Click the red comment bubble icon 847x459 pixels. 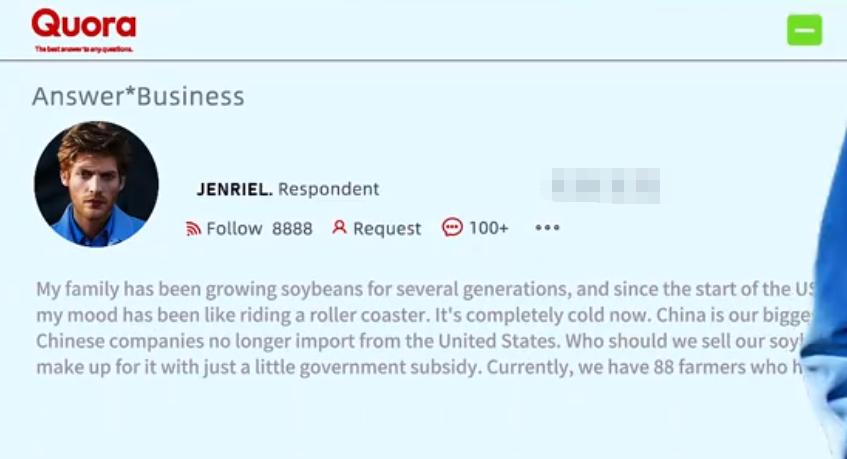coord(452,228)
